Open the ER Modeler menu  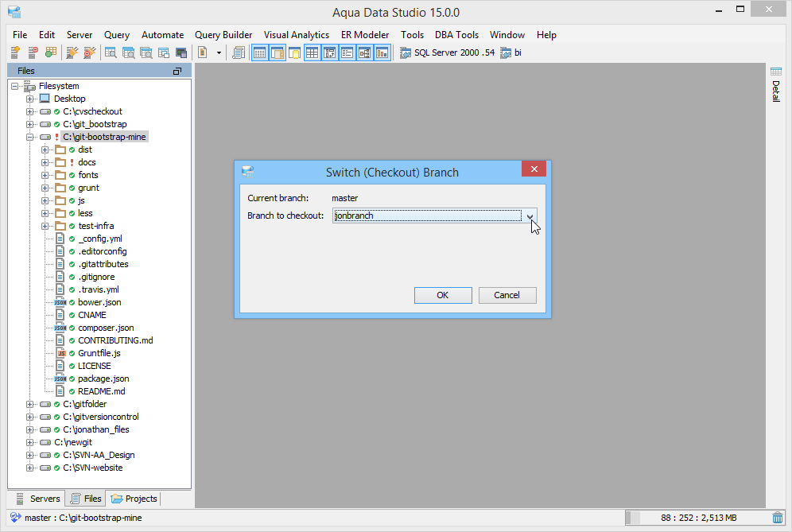point(365,35)
